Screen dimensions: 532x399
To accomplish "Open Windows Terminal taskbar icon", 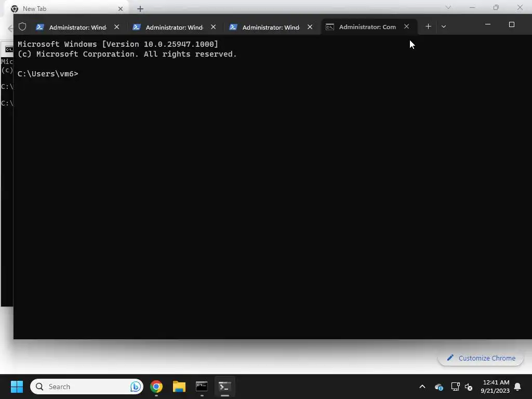I will (x=224, y=387).
